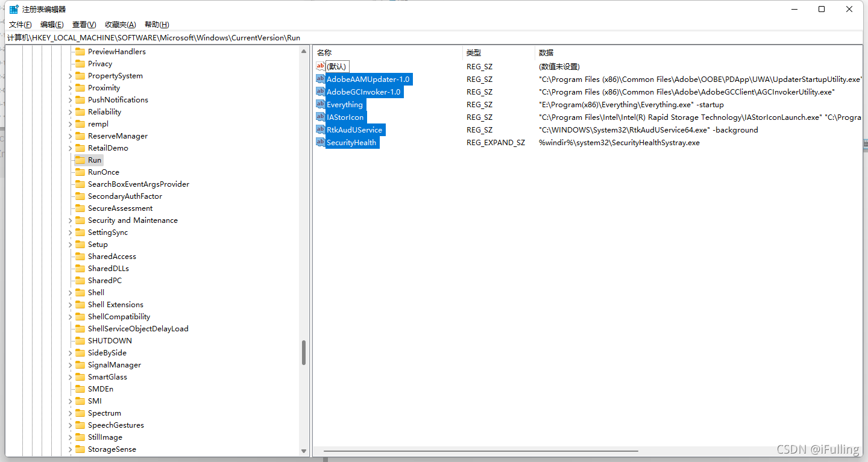Select the SettingSync key
This screenshot has width=868, height=462.
[x=108, y=232]
